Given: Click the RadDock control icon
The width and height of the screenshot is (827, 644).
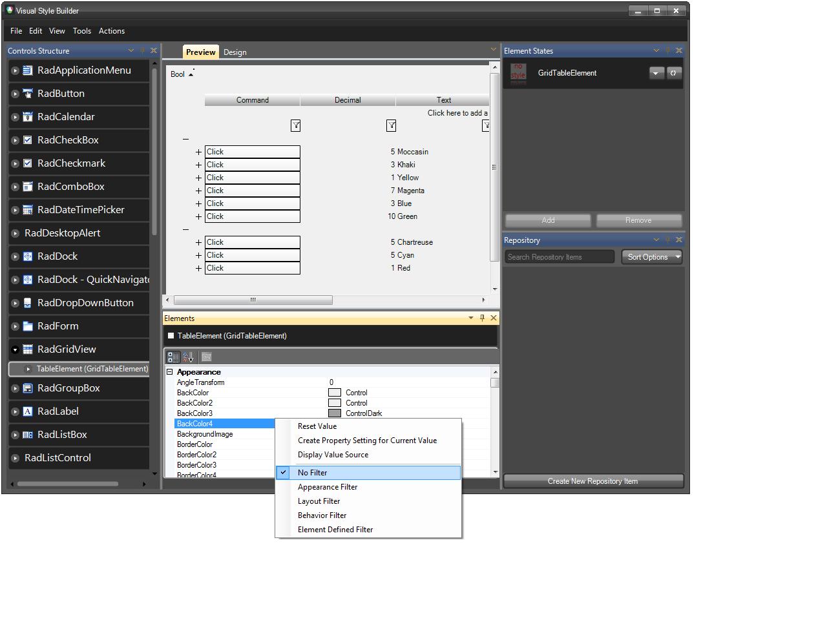Looking at the screenshot, I should tap(28, 256).
